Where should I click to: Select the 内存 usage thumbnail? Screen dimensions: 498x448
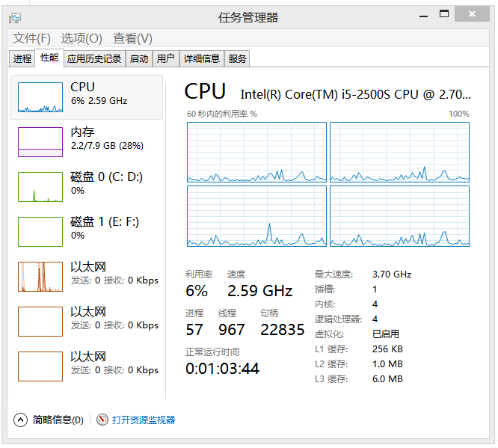tap(40, 142)
